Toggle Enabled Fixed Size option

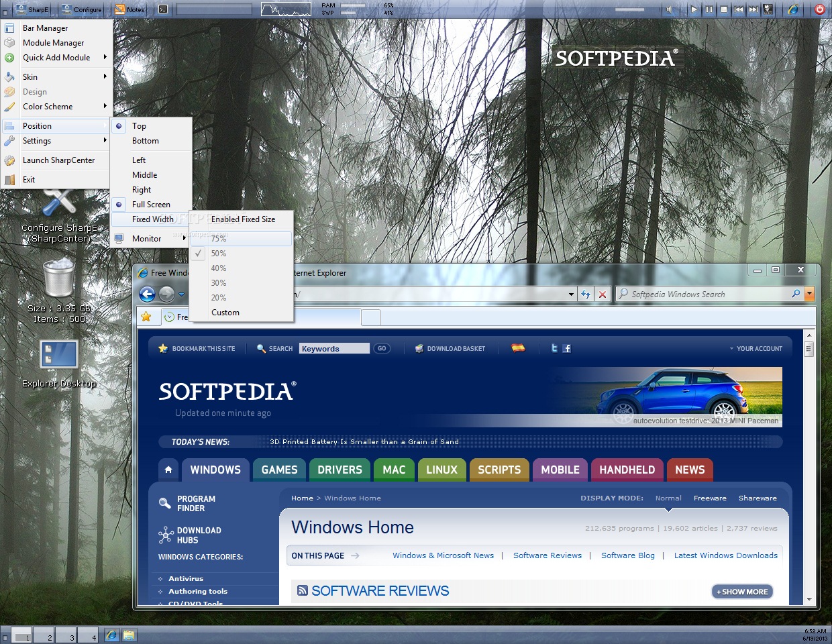click(242, 219)
